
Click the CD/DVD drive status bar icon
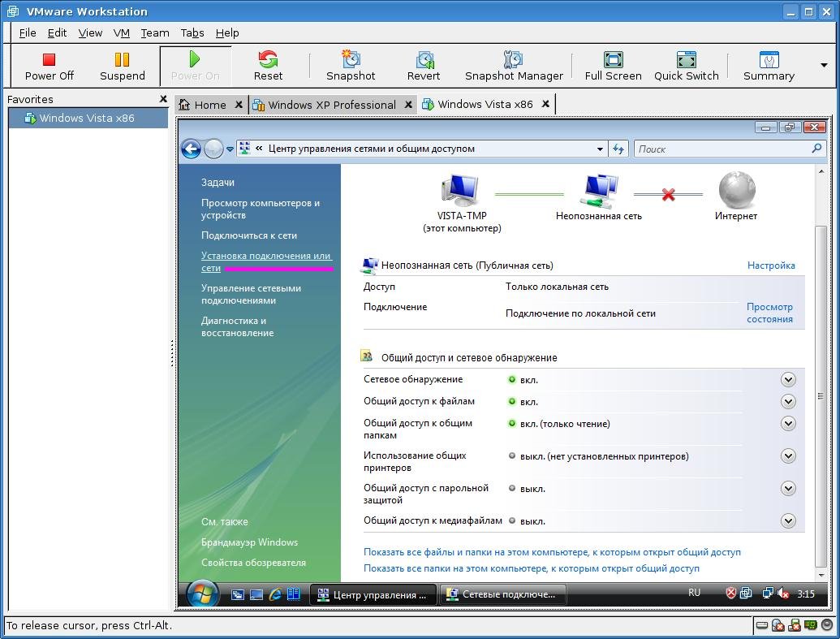coord(778,625)
